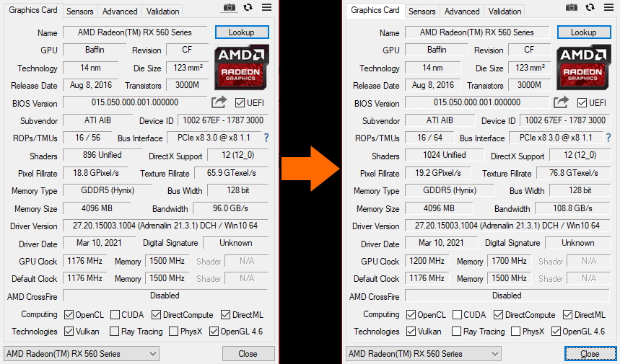Switch to Validation tab in left window
This screenshot has height=364, width=620.
162,12
